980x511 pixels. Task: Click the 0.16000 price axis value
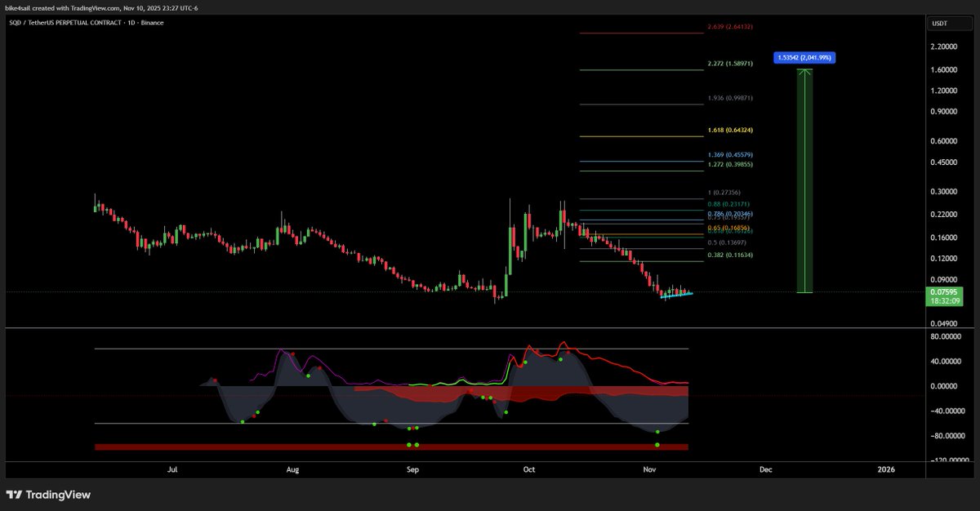pyautogui.click(x=943, y=238)
